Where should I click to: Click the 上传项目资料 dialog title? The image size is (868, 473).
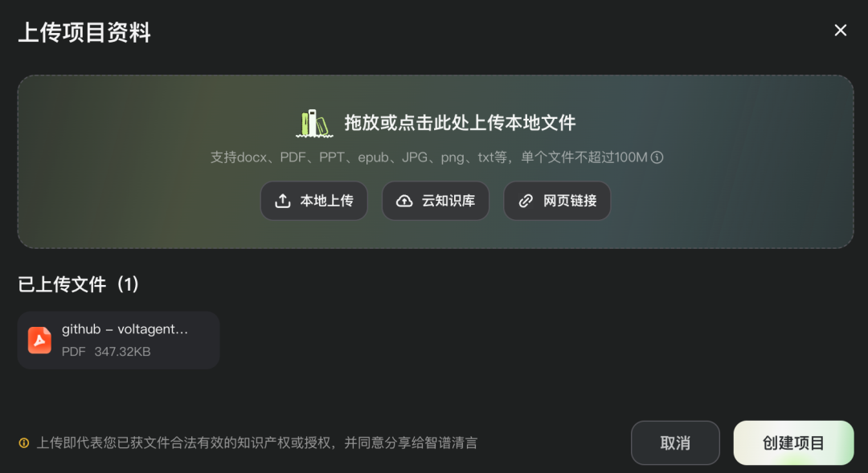84,32
